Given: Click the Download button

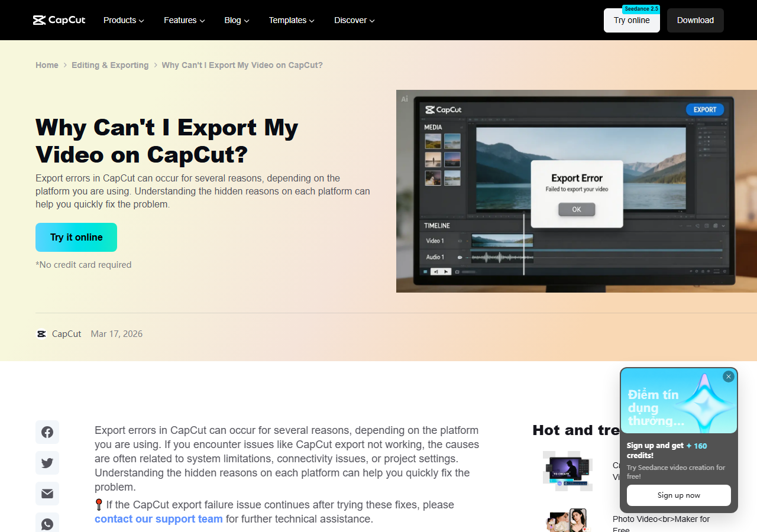Looking at the screenshot, I should click(x=695, y=20).
